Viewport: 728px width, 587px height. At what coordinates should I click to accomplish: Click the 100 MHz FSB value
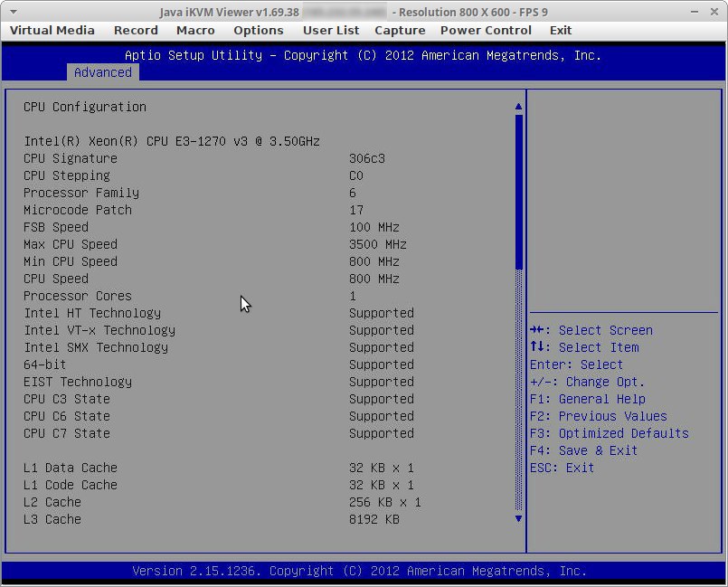point(374,227)
